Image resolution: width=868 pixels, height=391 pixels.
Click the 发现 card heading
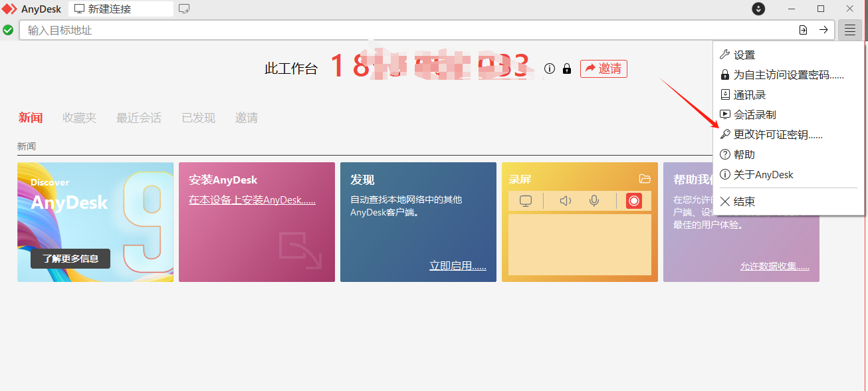(x=362, y=180)
